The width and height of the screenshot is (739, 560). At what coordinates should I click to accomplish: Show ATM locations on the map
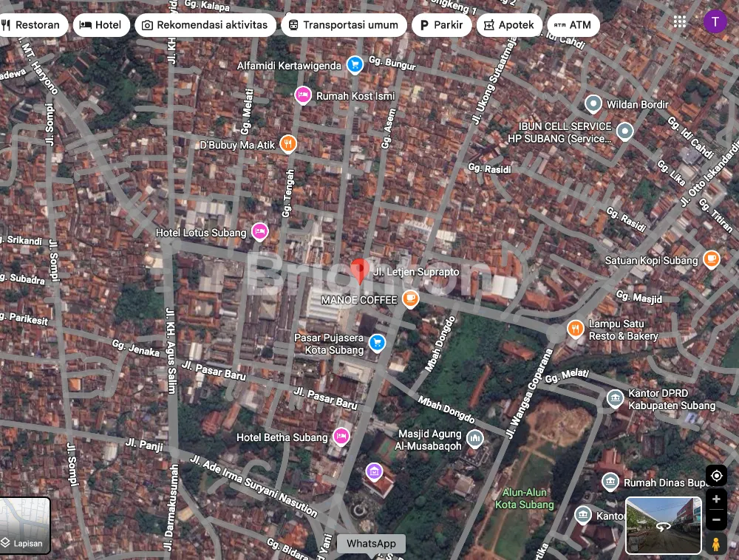coord(573,25)
